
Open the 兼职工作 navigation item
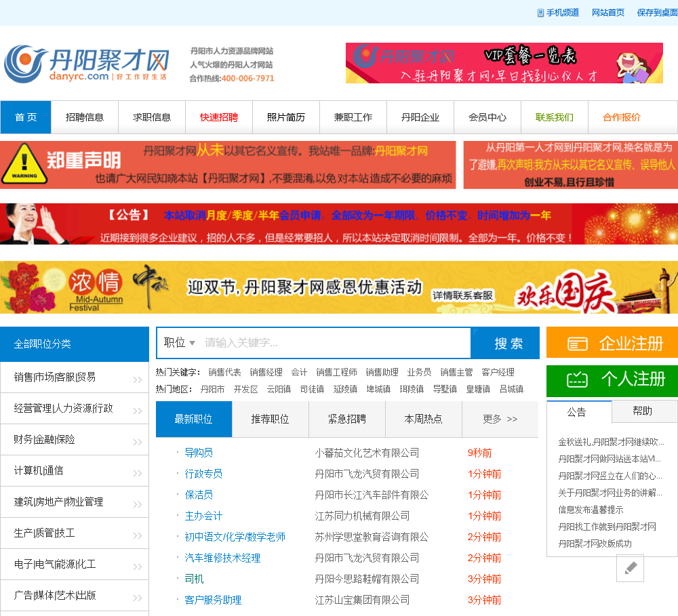[353, 117]
